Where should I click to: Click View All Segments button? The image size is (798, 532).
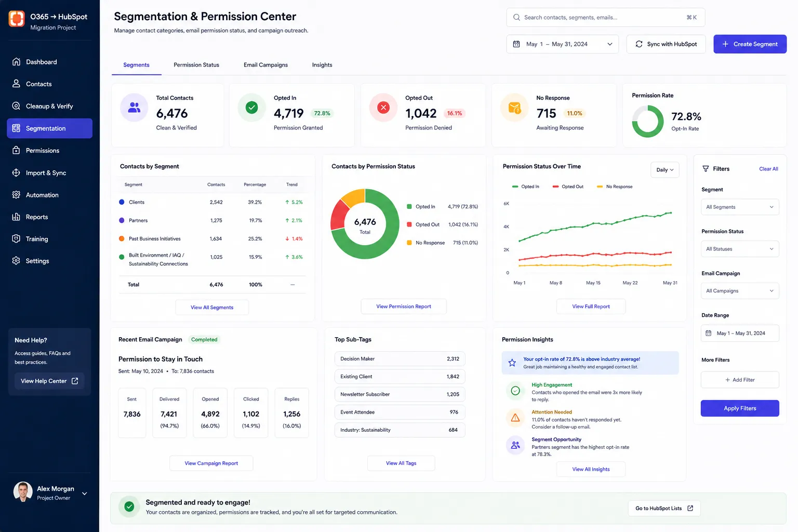click(212, 308)
